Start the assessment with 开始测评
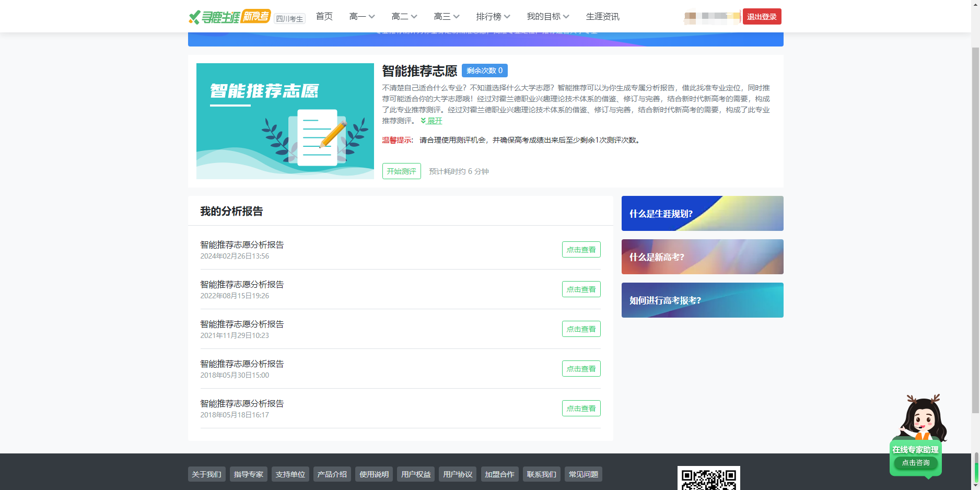Viewport: 980px width, 490px height. 401,171
